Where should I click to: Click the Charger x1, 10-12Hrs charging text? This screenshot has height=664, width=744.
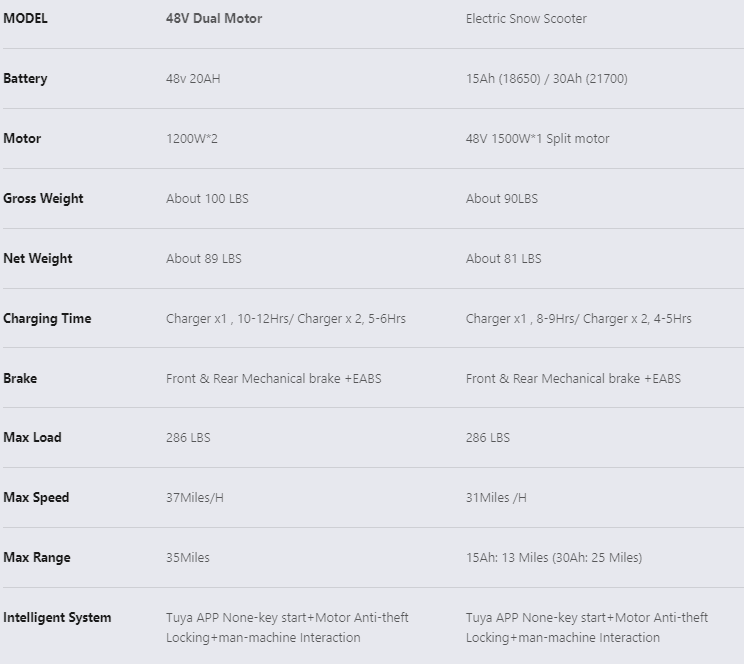coord(230,318)
